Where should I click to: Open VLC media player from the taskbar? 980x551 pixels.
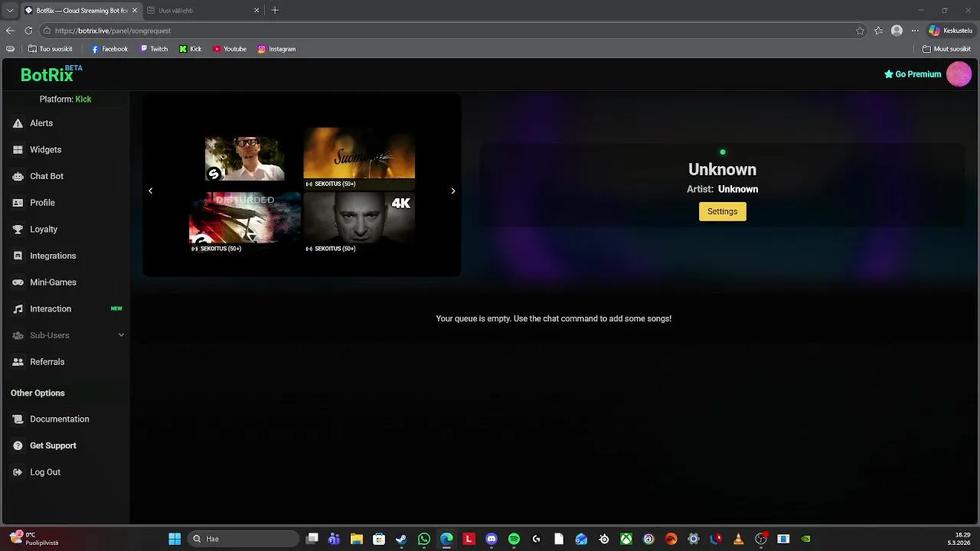(738, 539)
